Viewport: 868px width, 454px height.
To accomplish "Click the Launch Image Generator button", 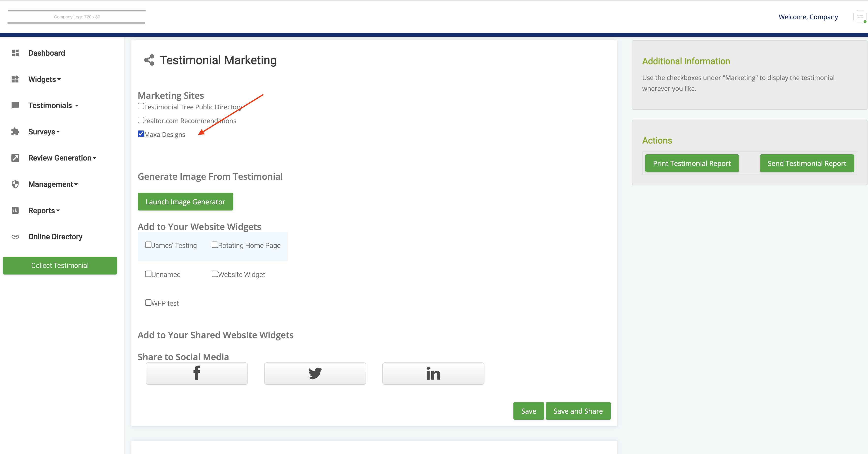I will click(185, 202).
